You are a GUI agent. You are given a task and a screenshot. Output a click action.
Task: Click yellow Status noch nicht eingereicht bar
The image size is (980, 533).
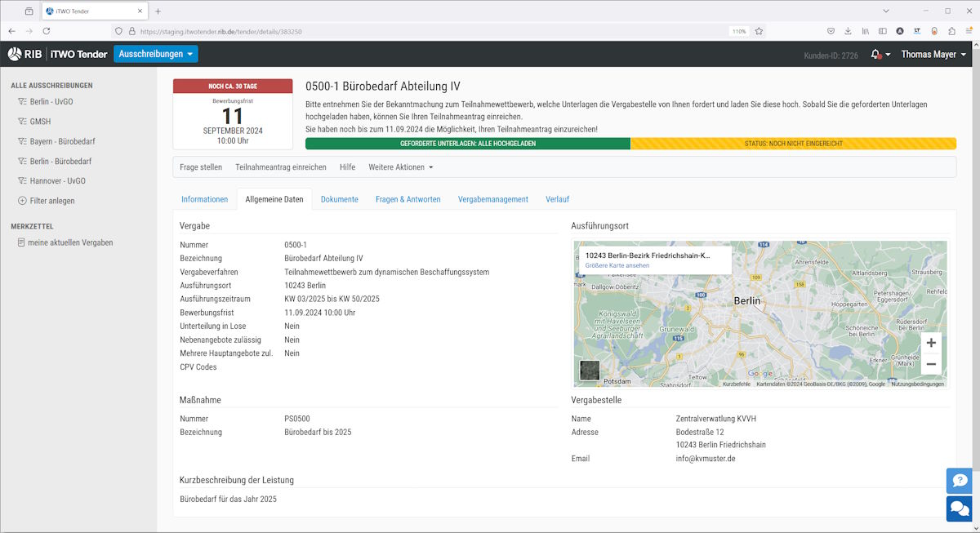[x=793, y=144]
